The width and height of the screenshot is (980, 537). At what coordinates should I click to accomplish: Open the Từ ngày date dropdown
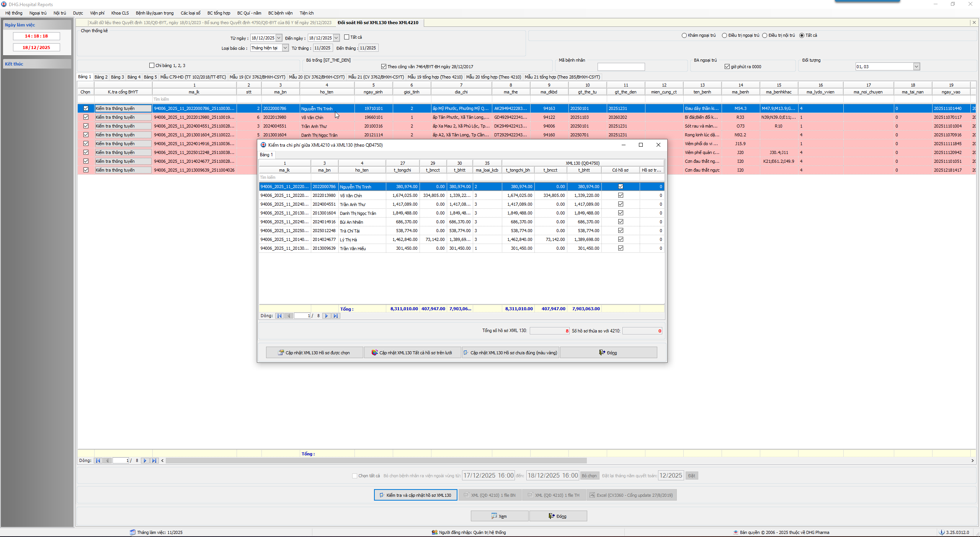click(279, 38)
